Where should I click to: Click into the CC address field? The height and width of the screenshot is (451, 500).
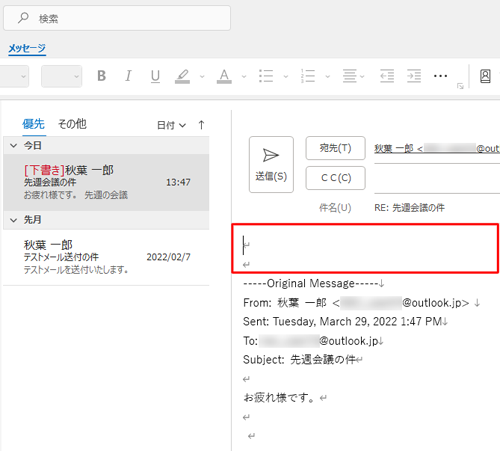point(437,179)
